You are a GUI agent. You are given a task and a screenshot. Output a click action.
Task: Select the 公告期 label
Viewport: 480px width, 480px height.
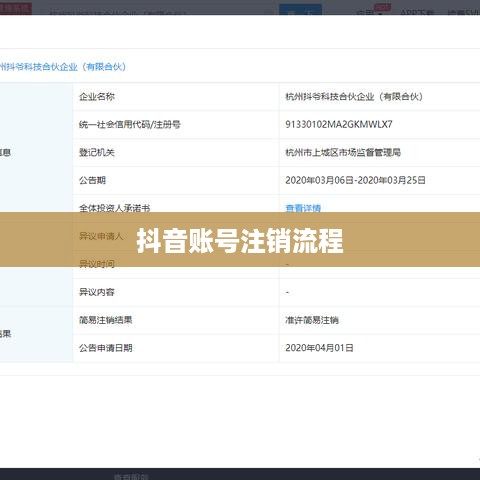[92, 180]
